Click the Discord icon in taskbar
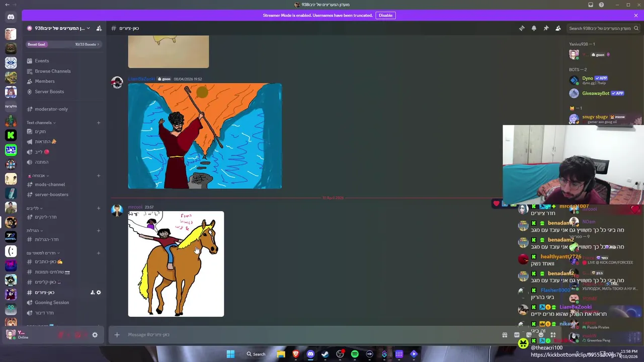The image size is (644, 362). pos(310,354)
